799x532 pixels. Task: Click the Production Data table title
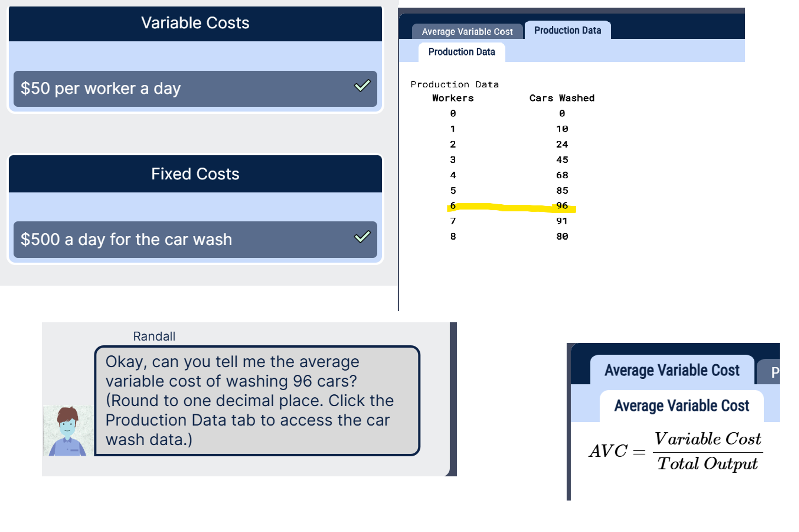pyautogui.click(x=455, y=84)
